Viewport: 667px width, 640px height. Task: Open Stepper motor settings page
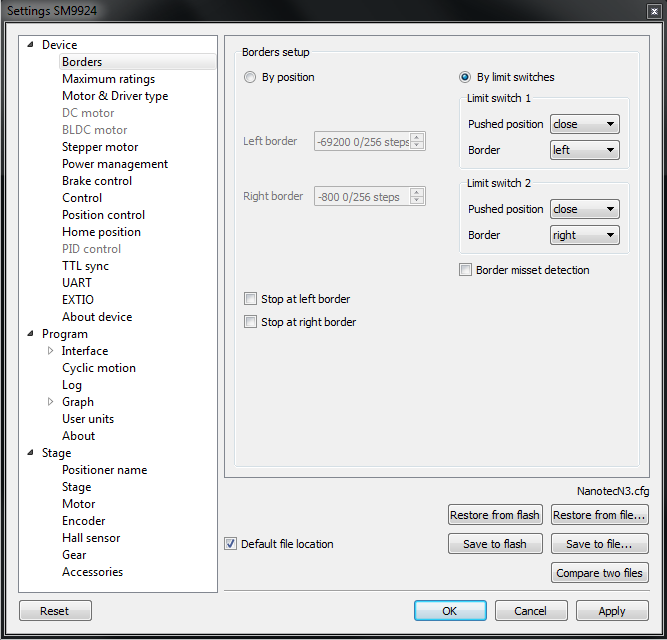100,147
